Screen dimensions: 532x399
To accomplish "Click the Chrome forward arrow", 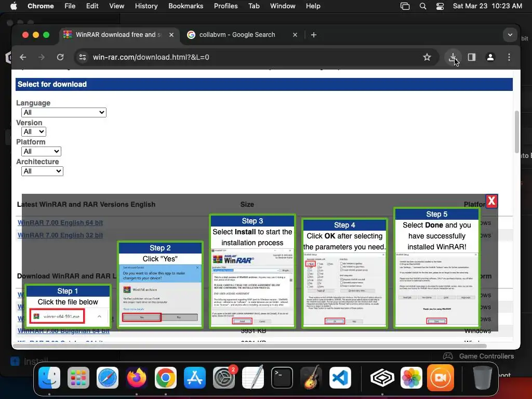I will click(x=42, y=57).
